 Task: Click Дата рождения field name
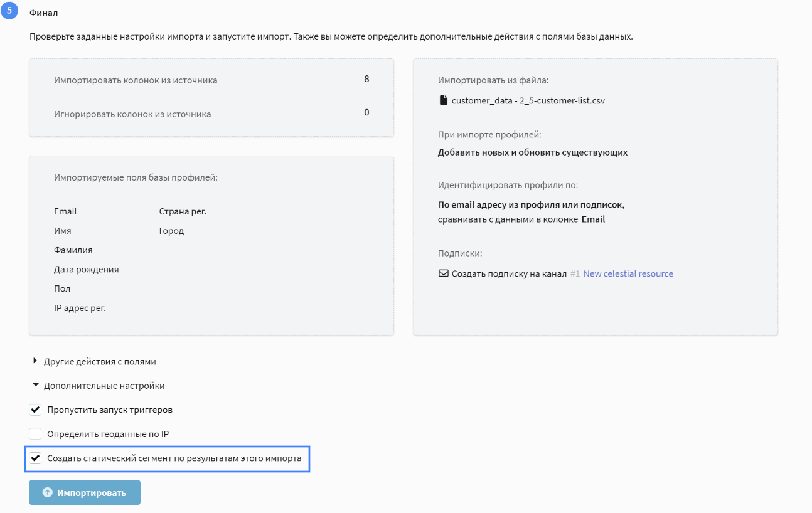(87, 270)
